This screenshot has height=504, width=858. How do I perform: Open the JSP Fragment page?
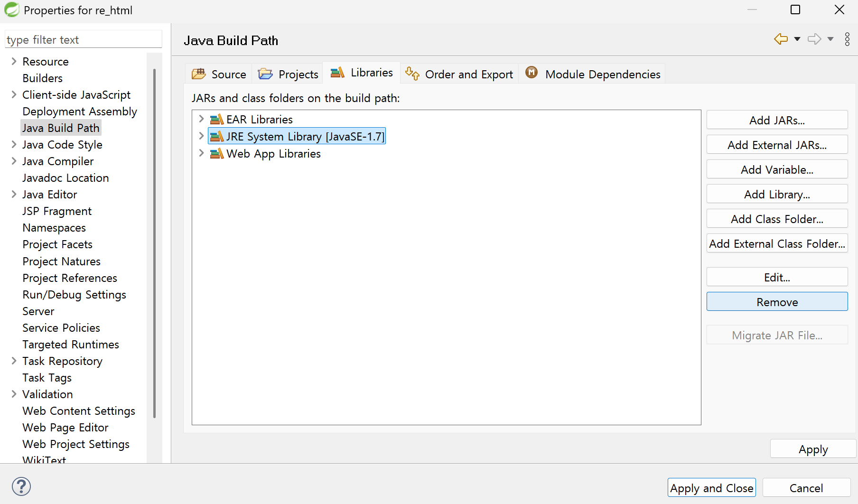(57, 211)
